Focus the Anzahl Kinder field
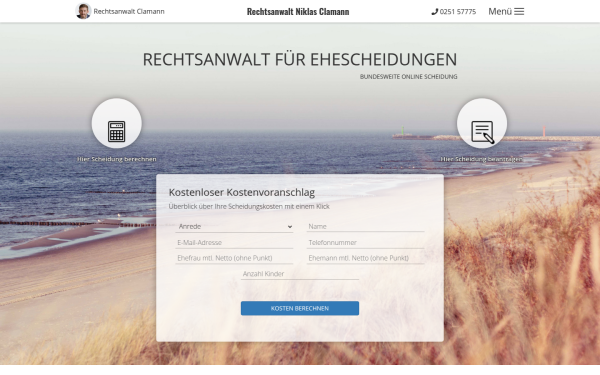Image resolution: width=600 pixels, height=375 pixels. point(300,274)
